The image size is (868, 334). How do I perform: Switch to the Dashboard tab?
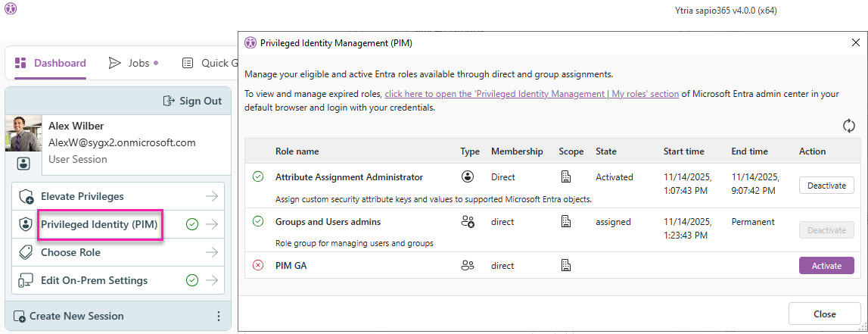coord(50,63)
